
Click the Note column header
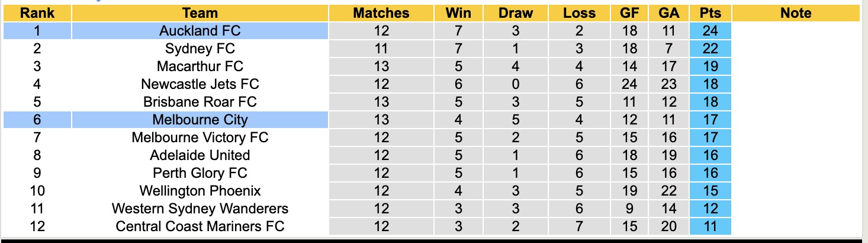click(x=796, y=13)
